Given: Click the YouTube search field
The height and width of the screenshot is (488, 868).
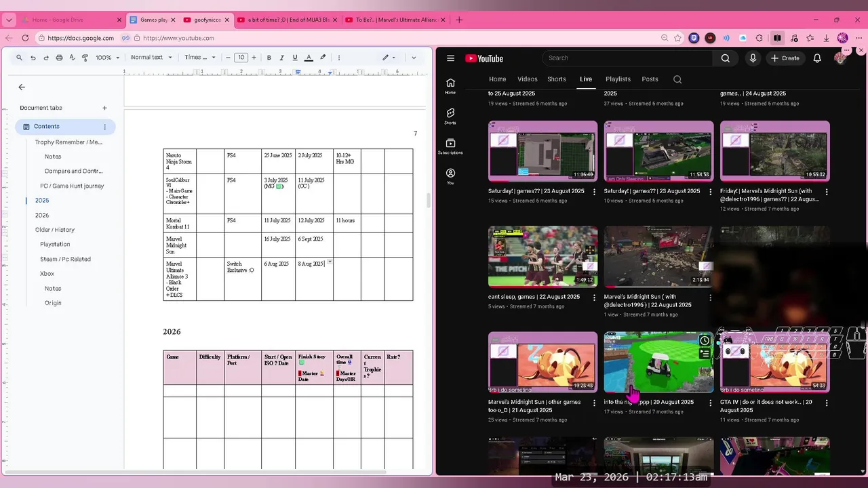Looking at the screenshot, I should pos(627,58).
